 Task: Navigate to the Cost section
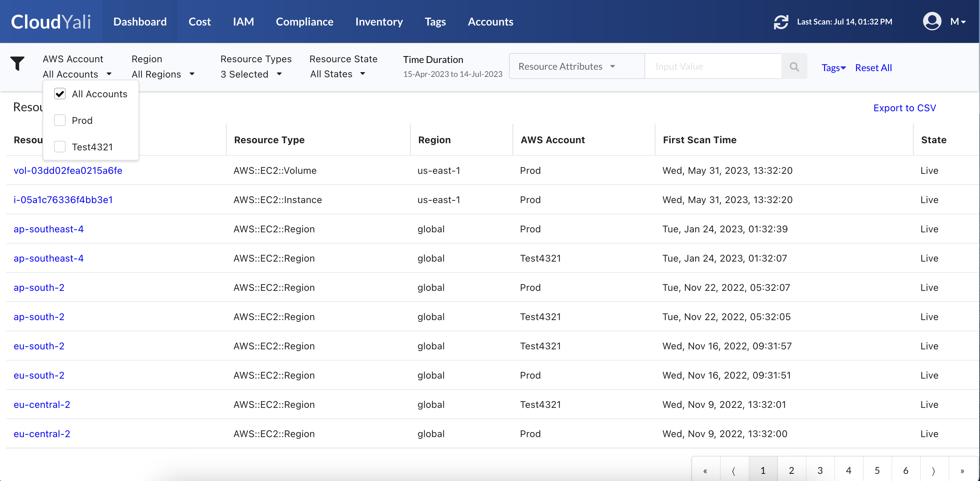(x=199, y=22)
